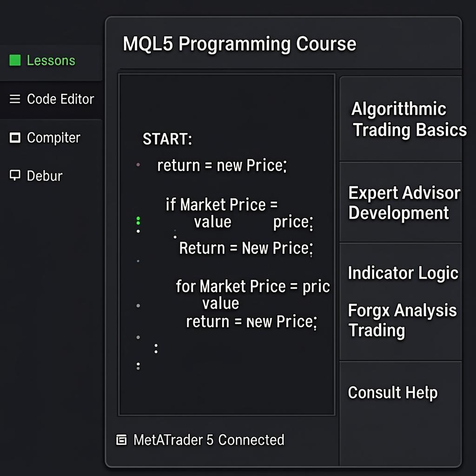476x476 pixels.
Task: Open Expert Advisor Development lesson
Action: coord(404,203)
